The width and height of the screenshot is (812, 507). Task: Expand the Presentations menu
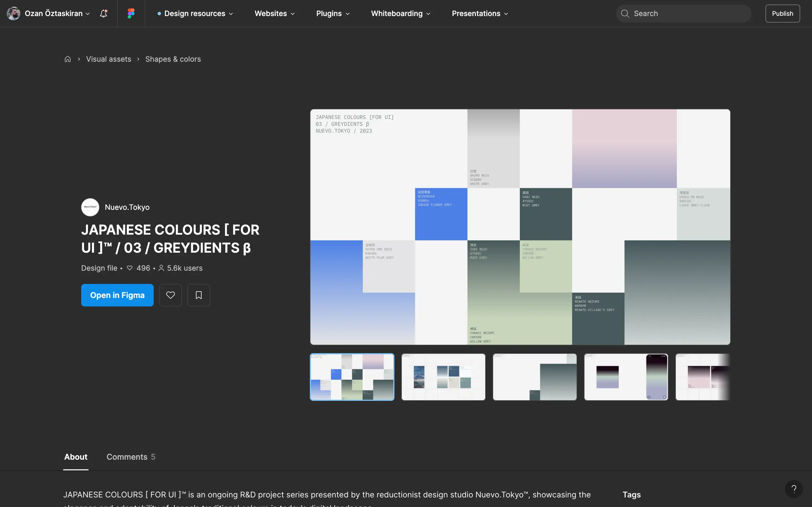[x=480, y=14]
